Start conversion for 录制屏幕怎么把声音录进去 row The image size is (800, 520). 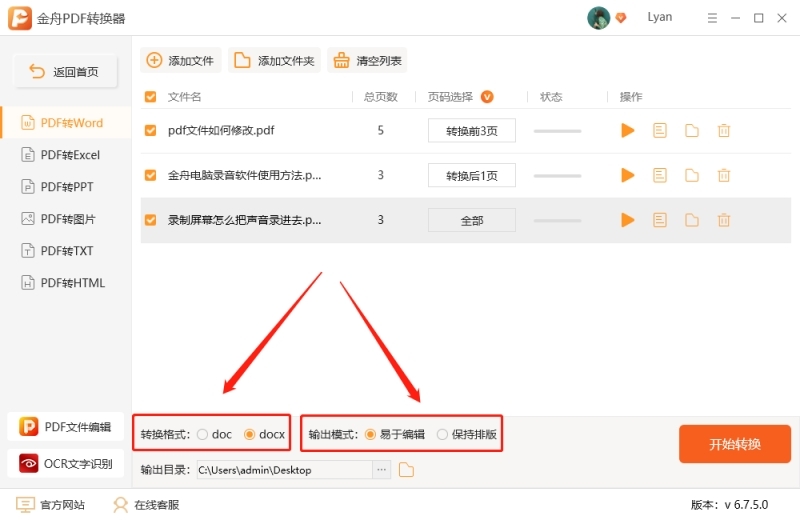click(627, 220)
